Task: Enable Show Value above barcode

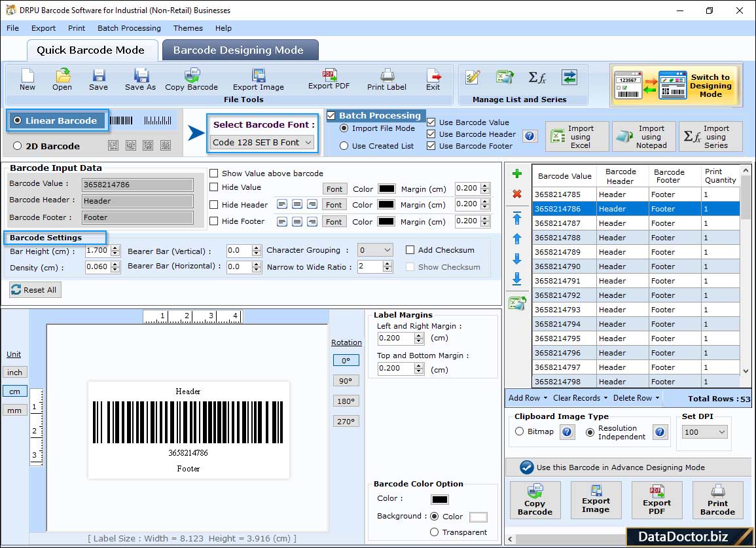Action: [213, 174]
